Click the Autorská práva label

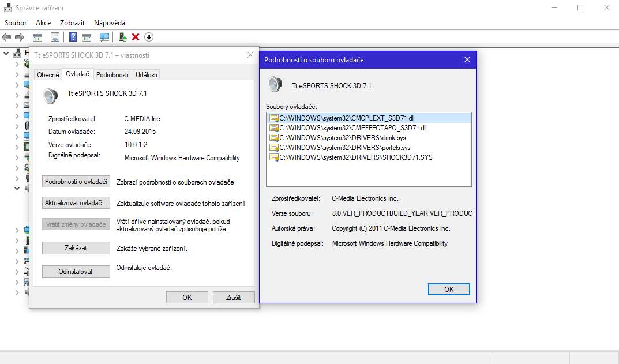[293, 228]
